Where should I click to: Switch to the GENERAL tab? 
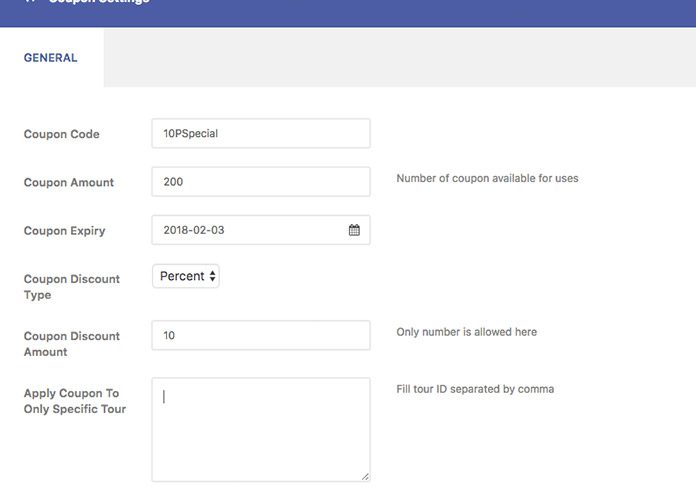pyautogui.click(x=51, y=58)
